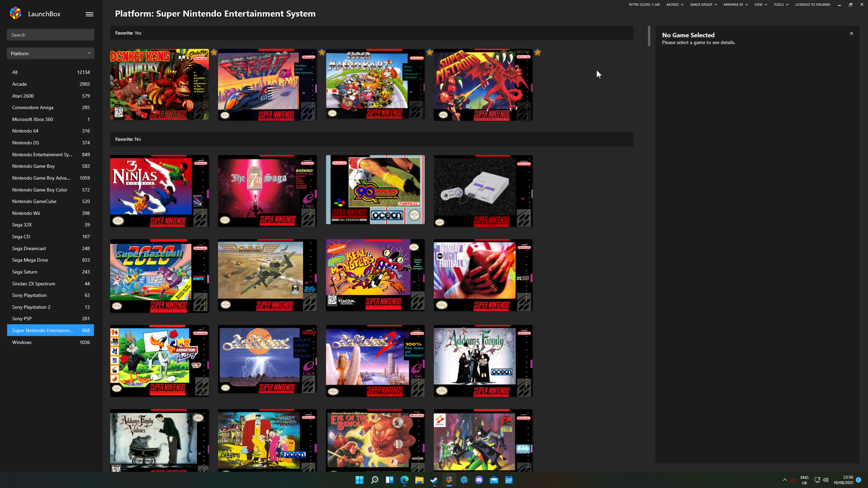This screenshot has height=488, width=868.
Task: Select the Nintendo 64 platform
Action: coord(51,131)
